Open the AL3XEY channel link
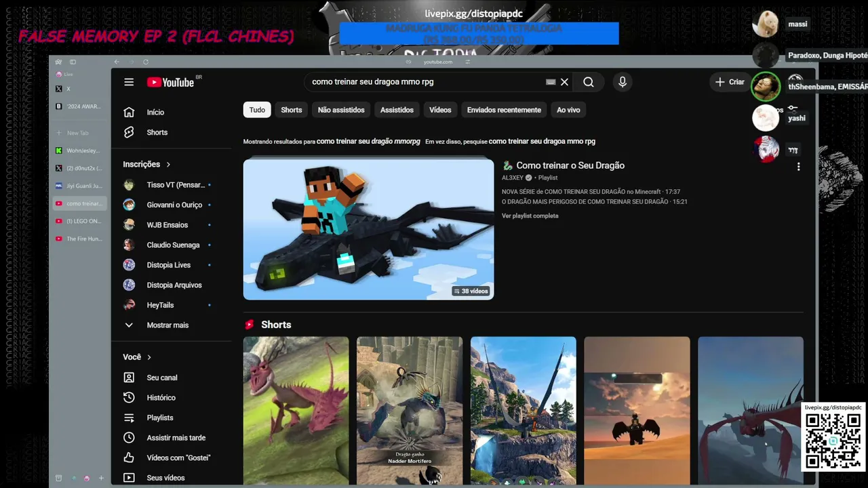 tap(513, 178)
